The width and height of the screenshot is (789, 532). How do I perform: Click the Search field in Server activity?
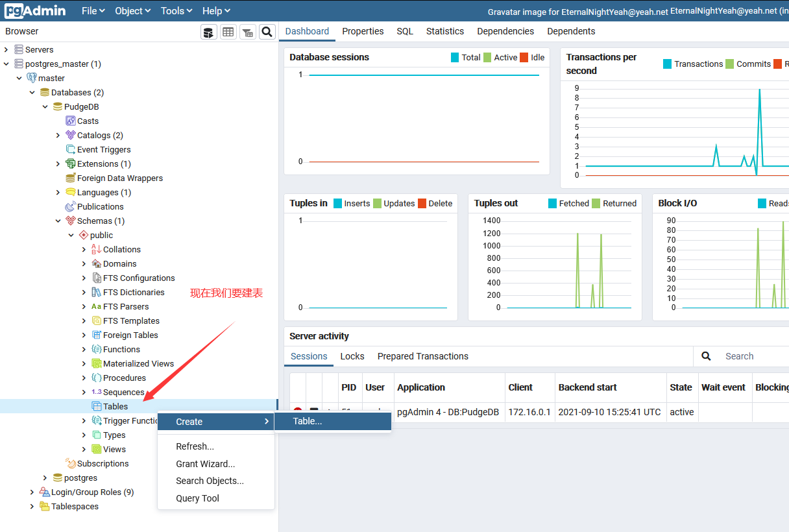(x=746, y=356)
